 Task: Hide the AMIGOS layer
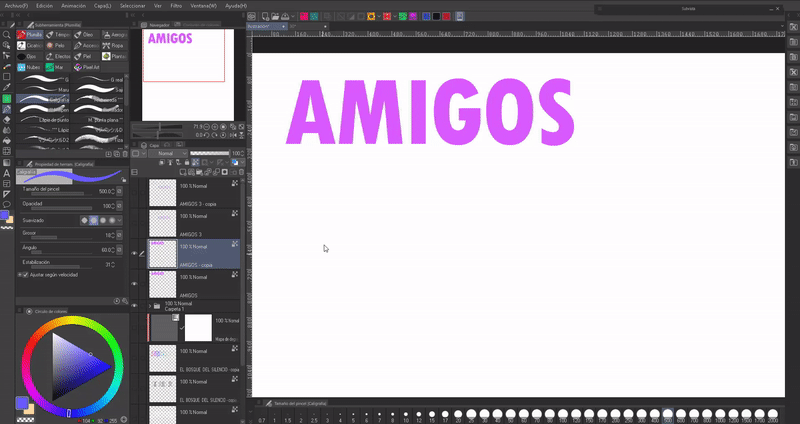(x=135, y=284)
